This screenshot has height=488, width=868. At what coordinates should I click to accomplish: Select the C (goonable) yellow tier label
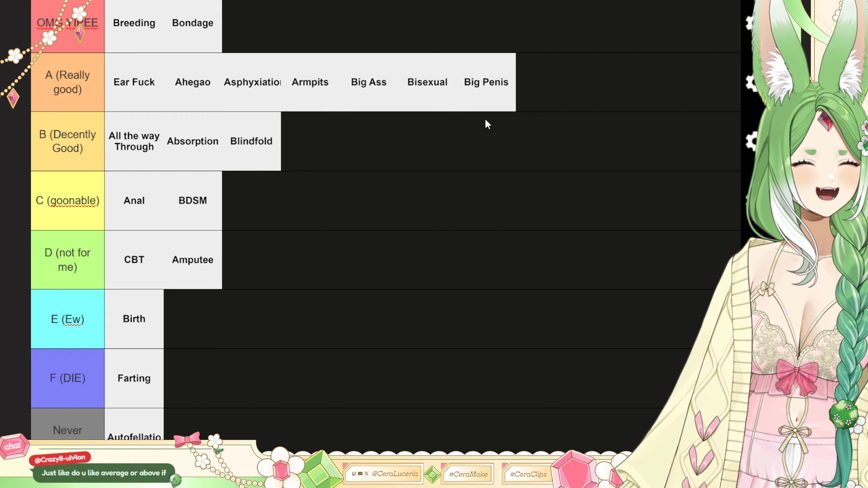[x=67, y=201]
